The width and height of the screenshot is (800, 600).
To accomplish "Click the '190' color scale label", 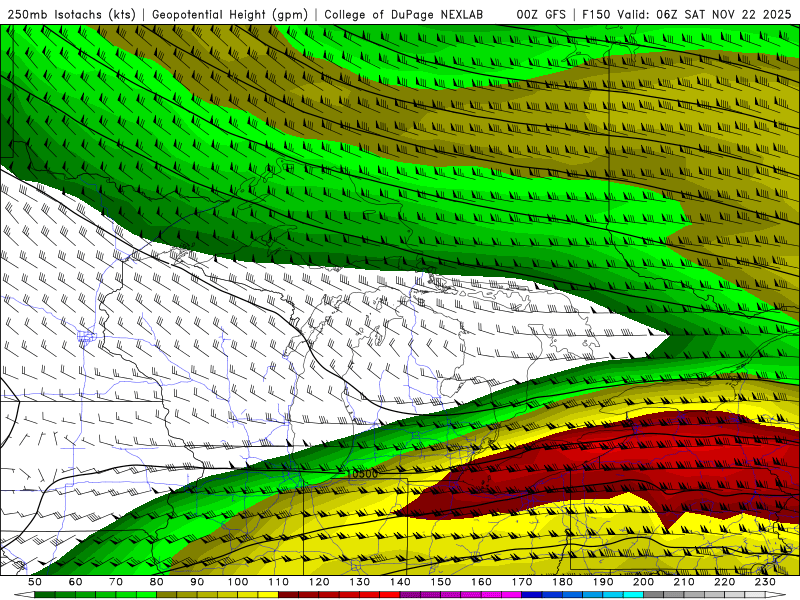I will click(x=603, y=582).
